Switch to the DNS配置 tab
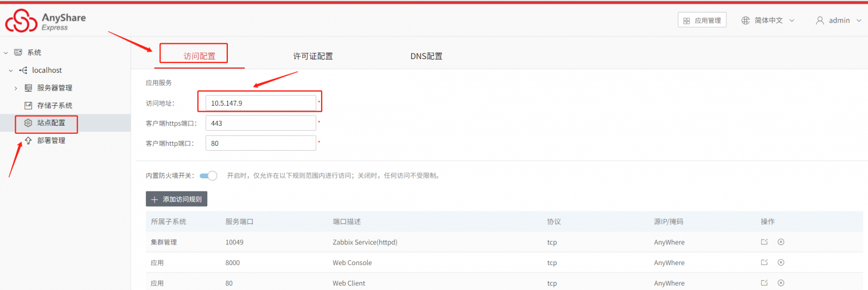 tap(426, 56)
